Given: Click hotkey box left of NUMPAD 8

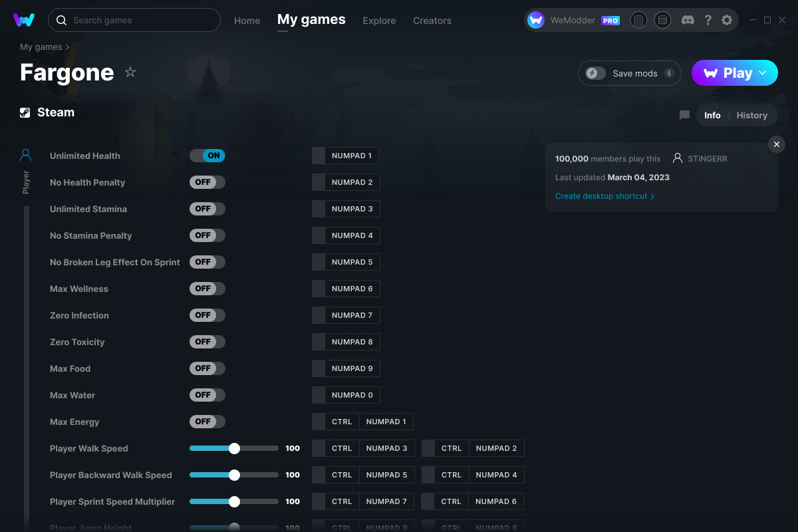Looking at the screenshot, I should tap(319, 342).
